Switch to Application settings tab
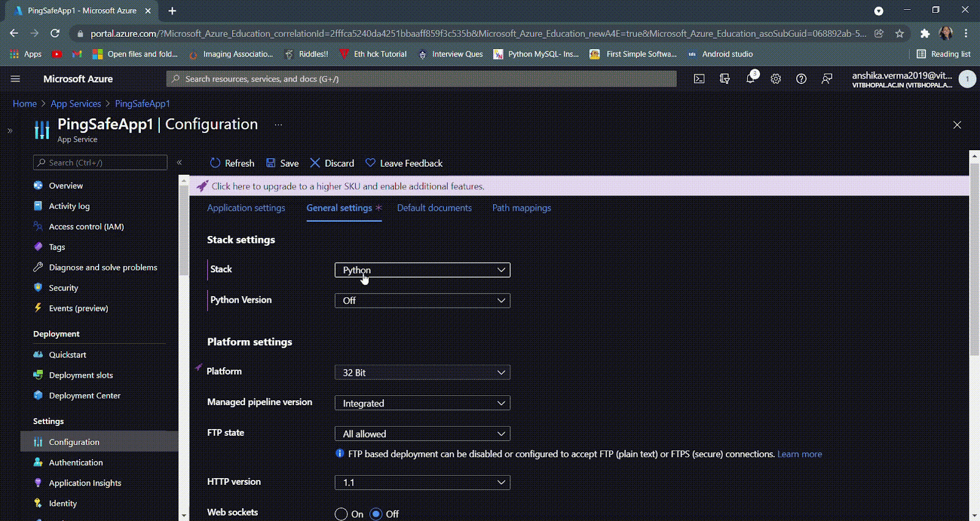The height and width of the screenshot is (521, 980). tap(246, 208)
